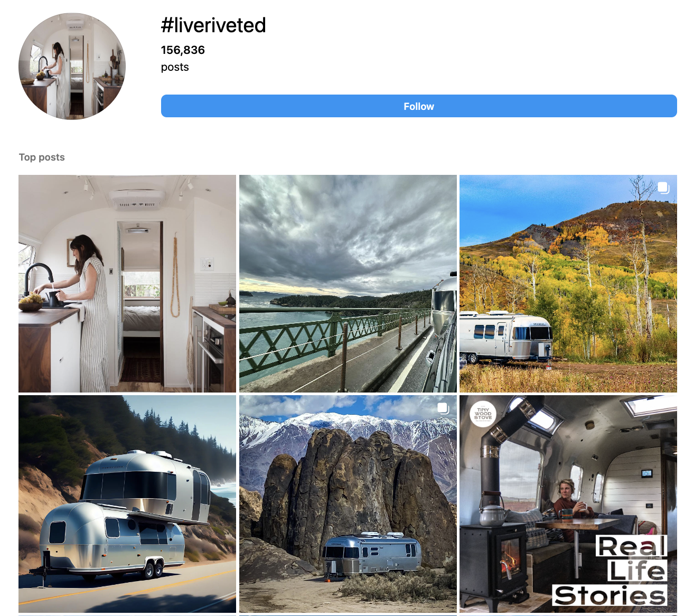Click the silver Airstream beneath the rocks
Image resolution: width=694 pixels, height=616 pixels.
tap(371, 555)
